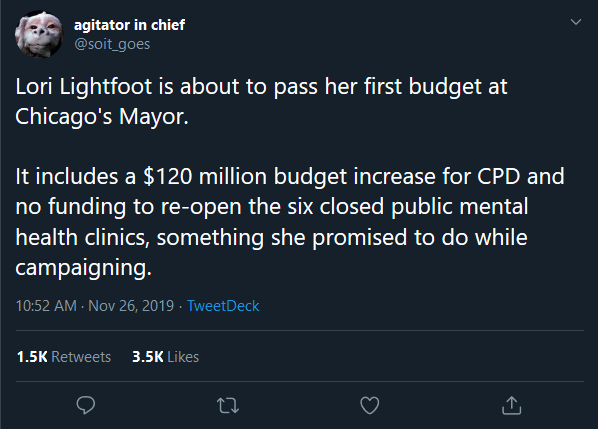The width and height of the screenshot is (598, 429).
Task: Open the agitator in chief profile picture
Action: click(39, 34)
